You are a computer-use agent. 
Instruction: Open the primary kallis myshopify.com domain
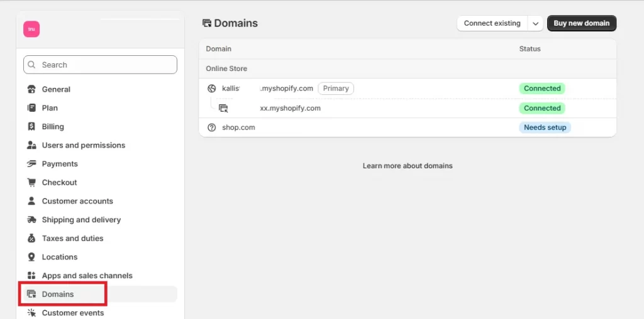pyautogui.click(x=408, y=89)
